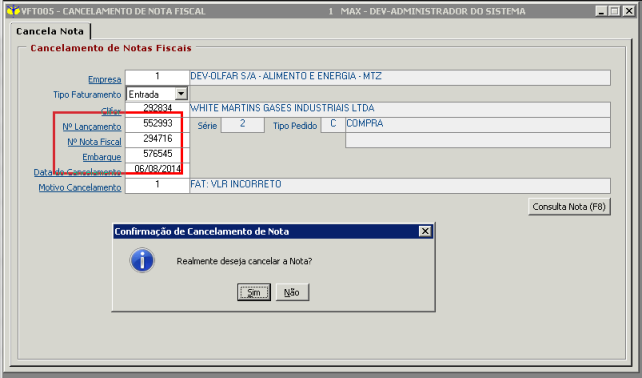Image resolution: width=642 pixels, height=378 pixels.
Task: Click the blue information icon in dialog
Action: coord(142,260)
